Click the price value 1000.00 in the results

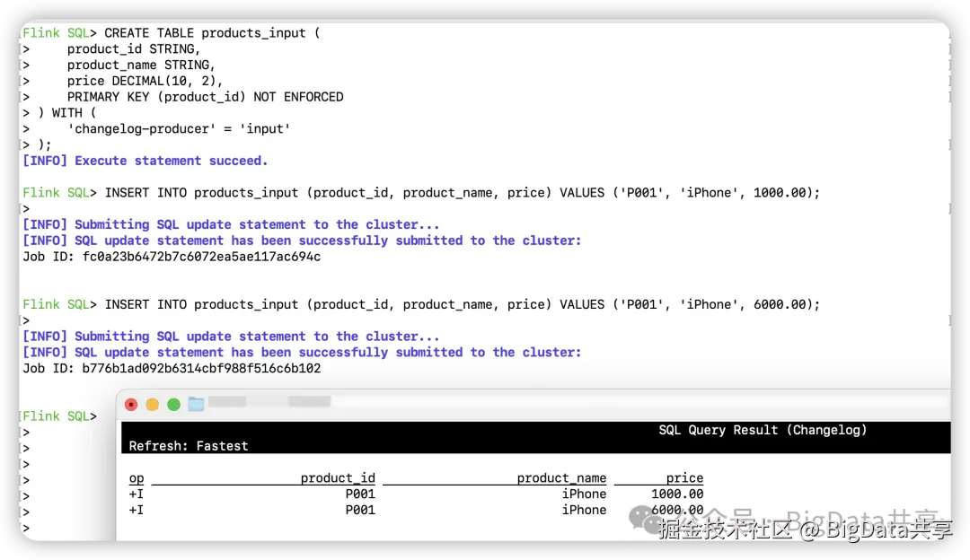(677, 494)
